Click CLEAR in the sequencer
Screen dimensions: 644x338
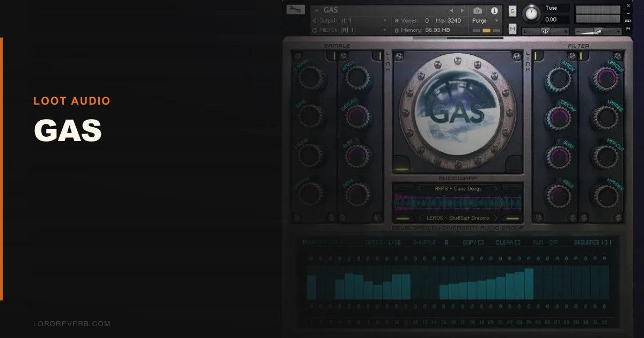click(x=508, y=243)
